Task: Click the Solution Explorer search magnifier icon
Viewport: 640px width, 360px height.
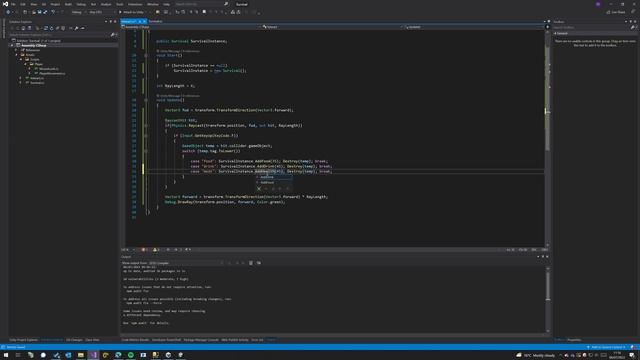Action: coord(112,35)
